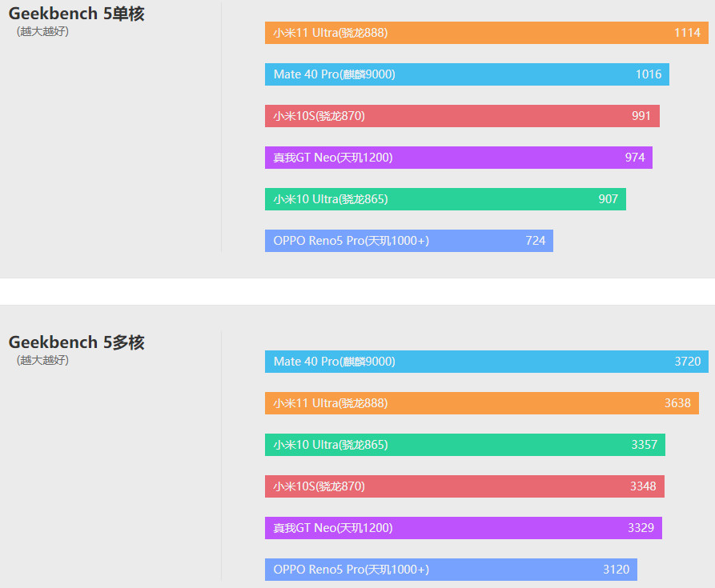This screenshot has width=715, height=588.
Task: Select "小米11 Ultra(骁龙888)" label in the 单核 chart
Action: tap(331, 33)
